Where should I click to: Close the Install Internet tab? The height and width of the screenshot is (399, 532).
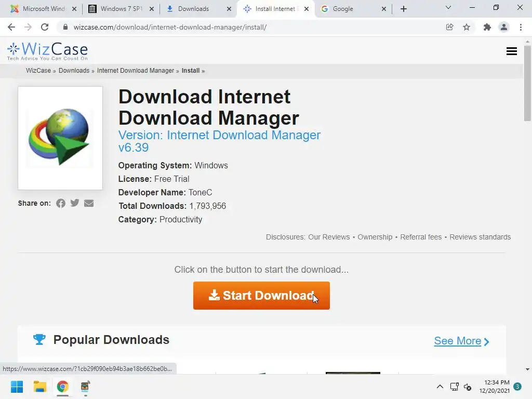coord(307,9)
